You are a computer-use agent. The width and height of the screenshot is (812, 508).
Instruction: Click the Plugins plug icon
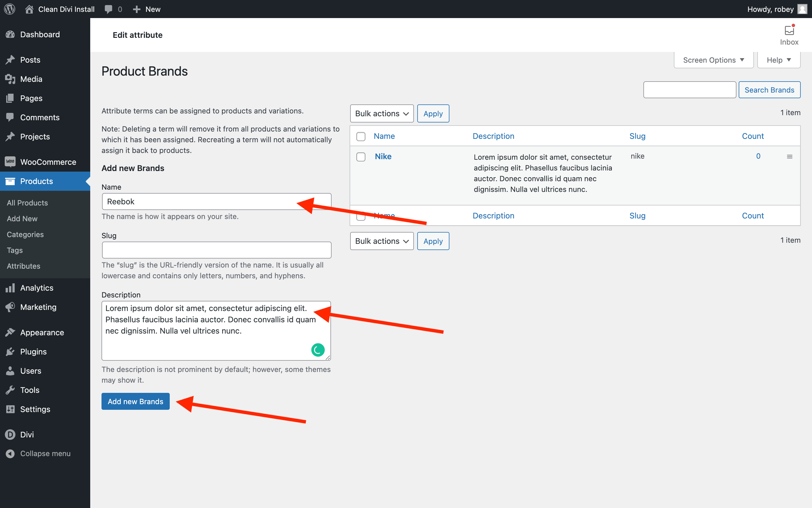pyautogui.click(x=10, y=351)
